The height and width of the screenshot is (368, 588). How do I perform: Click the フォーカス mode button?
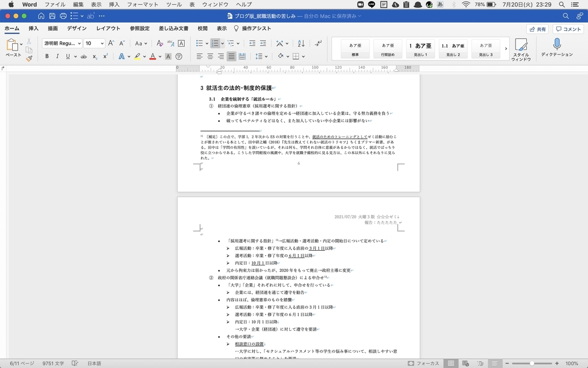424,364
